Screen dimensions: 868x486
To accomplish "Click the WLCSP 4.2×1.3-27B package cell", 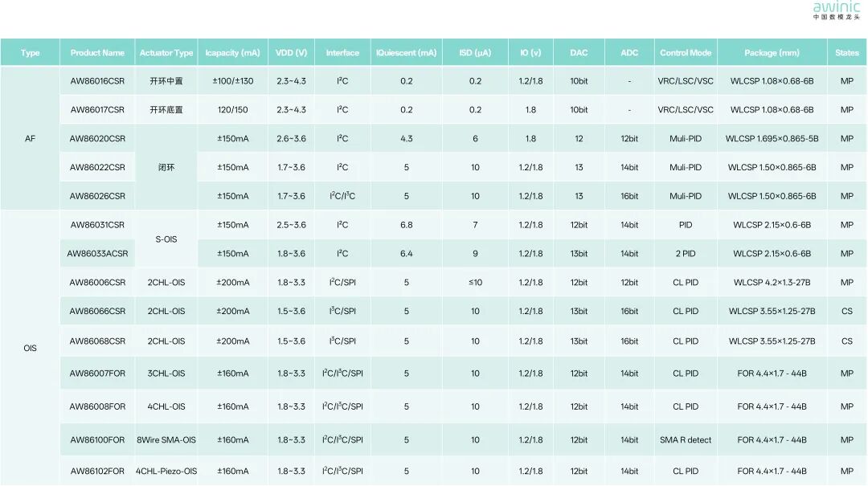I will click(x=772, y=282).
